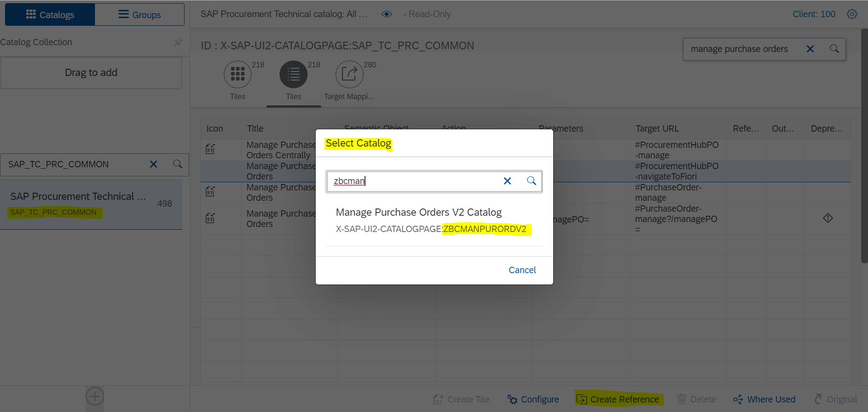
Task: Clear the zbcman search text with the X
Action: (x=507, y=181)
